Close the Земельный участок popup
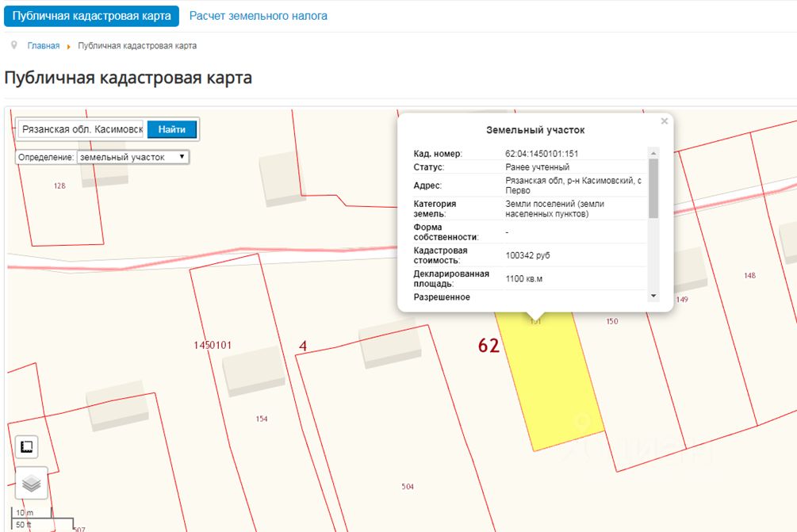Viewport: 797px width, 532px height. coord(665,121)
